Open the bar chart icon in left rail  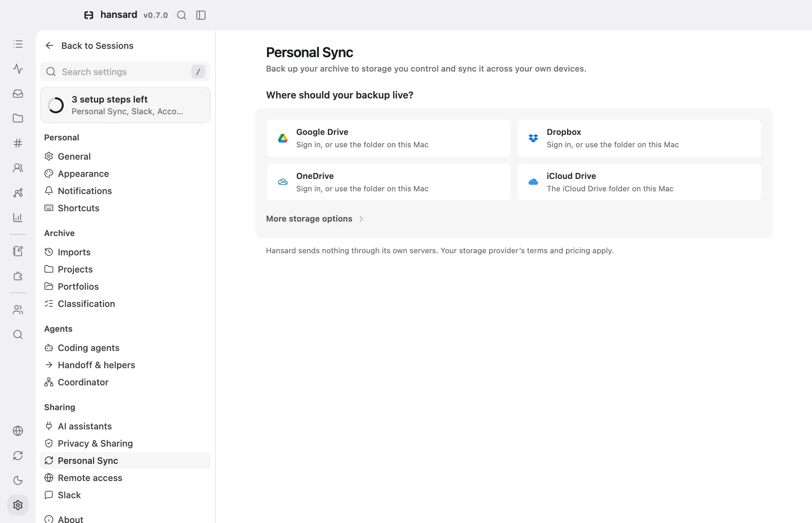point(18,217)
